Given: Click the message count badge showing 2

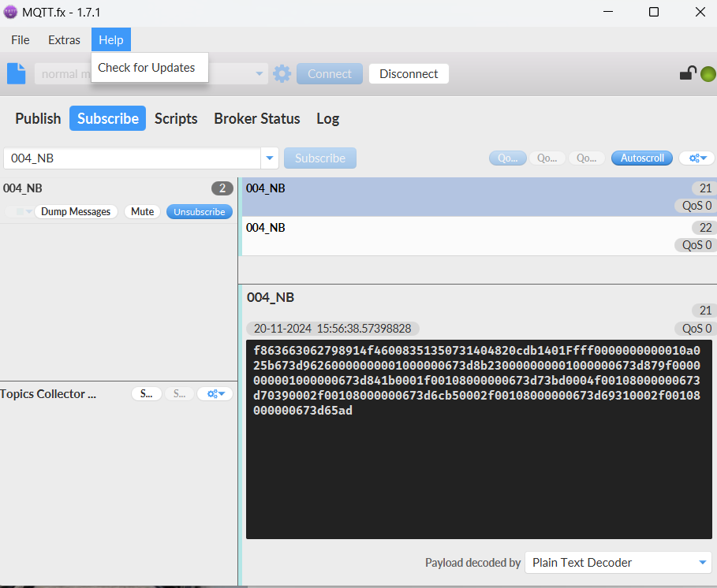Looking at the screenshot, I should point(222,188).
